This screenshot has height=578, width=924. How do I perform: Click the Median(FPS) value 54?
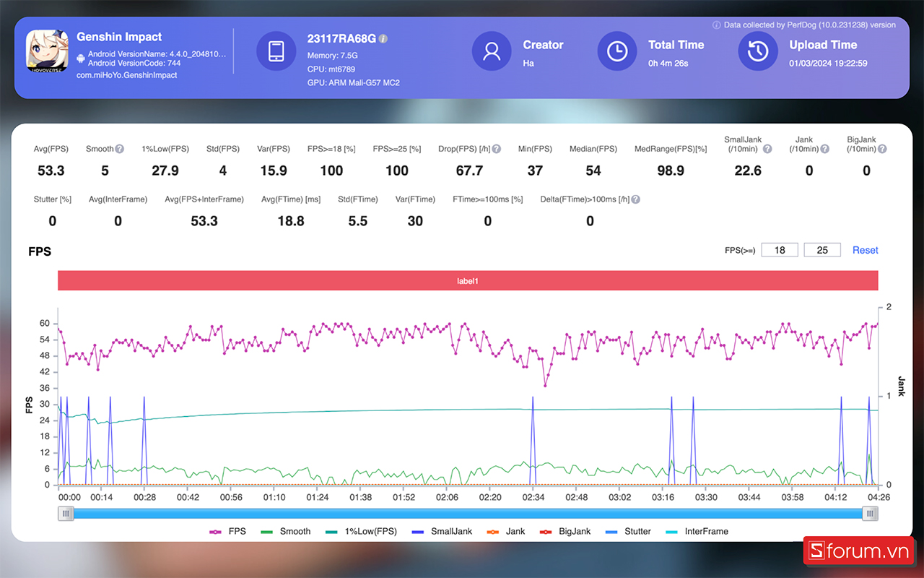pyautogui.click(x=593, y=171)
